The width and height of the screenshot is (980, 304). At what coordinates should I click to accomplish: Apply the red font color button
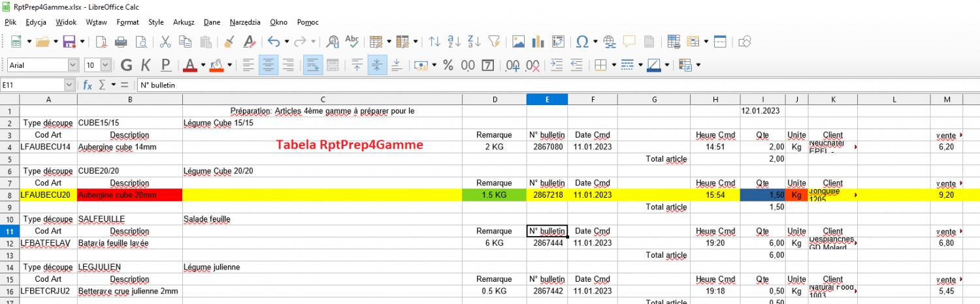click(190, 65)
